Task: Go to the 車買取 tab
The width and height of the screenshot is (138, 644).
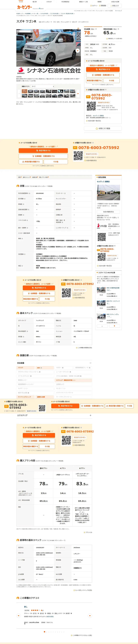Action: coord(100,2)
